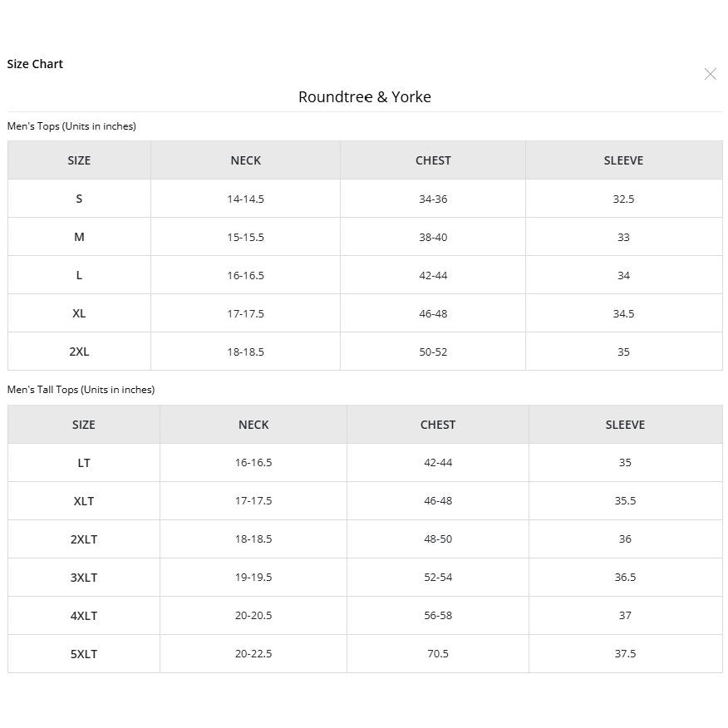Viewport: 728px width, 728px height.
Task: Click SLEEVE header in Men's Tops table
Action: pos(623,160)
